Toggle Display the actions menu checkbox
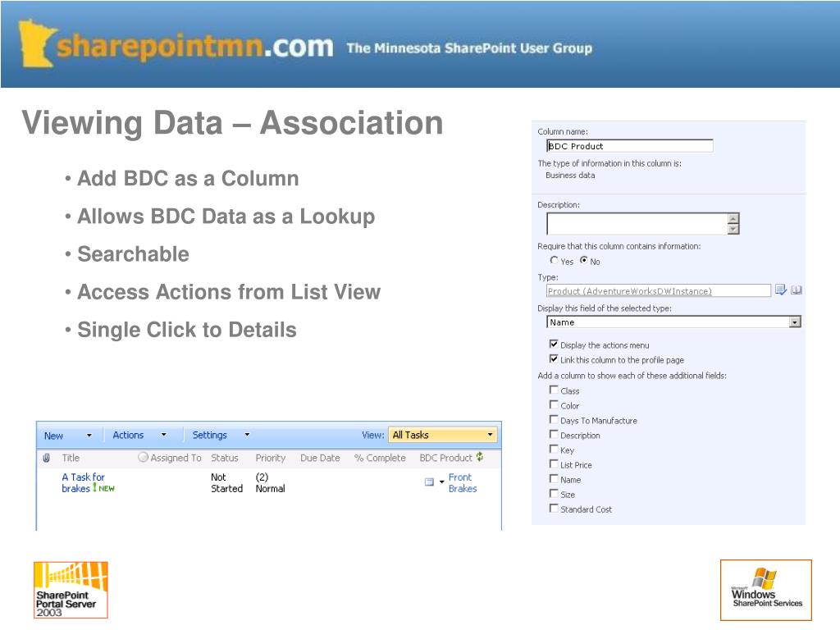The height and width of the screenshot is (630, 840). tap(554, 344)
